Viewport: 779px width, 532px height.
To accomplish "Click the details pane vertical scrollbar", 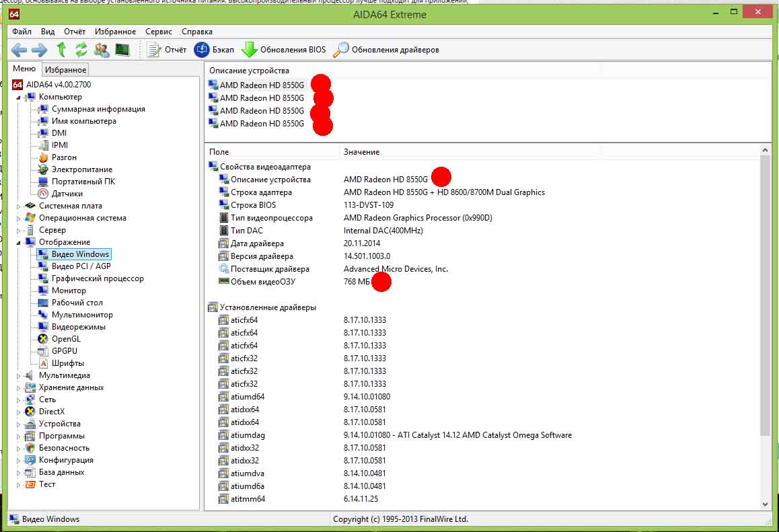I will tap(765, 295).
